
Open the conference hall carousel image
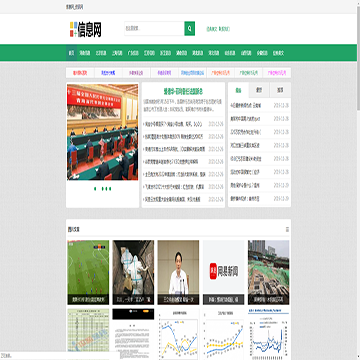click(102, 132)
